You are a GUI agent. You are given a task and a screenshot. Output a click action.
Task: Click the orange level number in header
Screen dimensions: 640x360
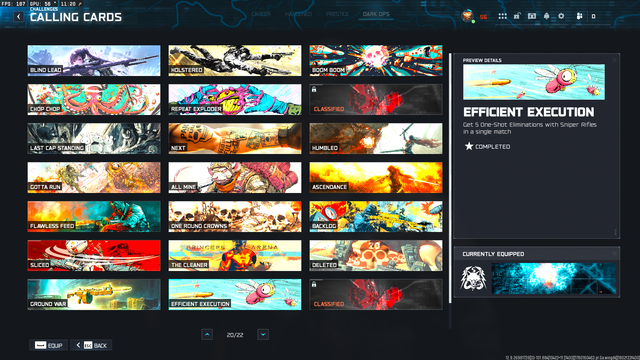[483, 17]
